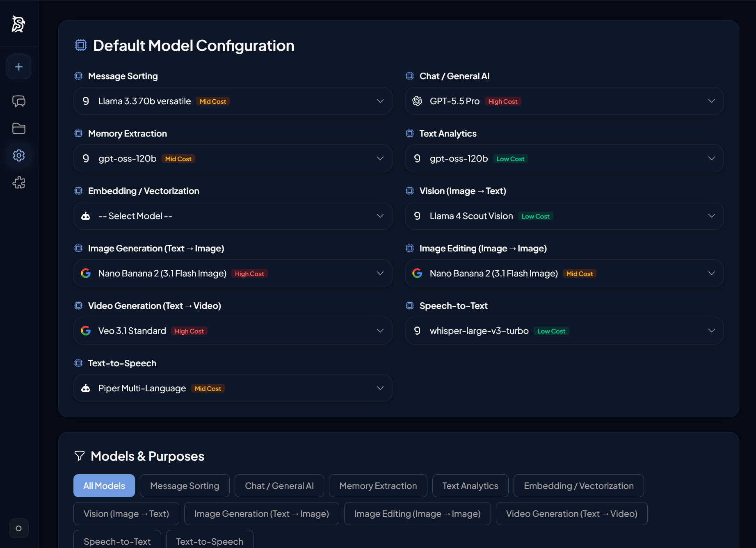Expand the Text-to-Speech Piper dropdown
The image size is (756, 548).
[233, 388]
